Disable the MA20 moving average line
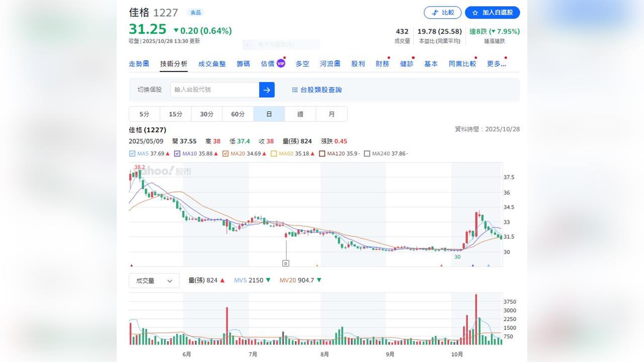 click(x=224, y=153)
